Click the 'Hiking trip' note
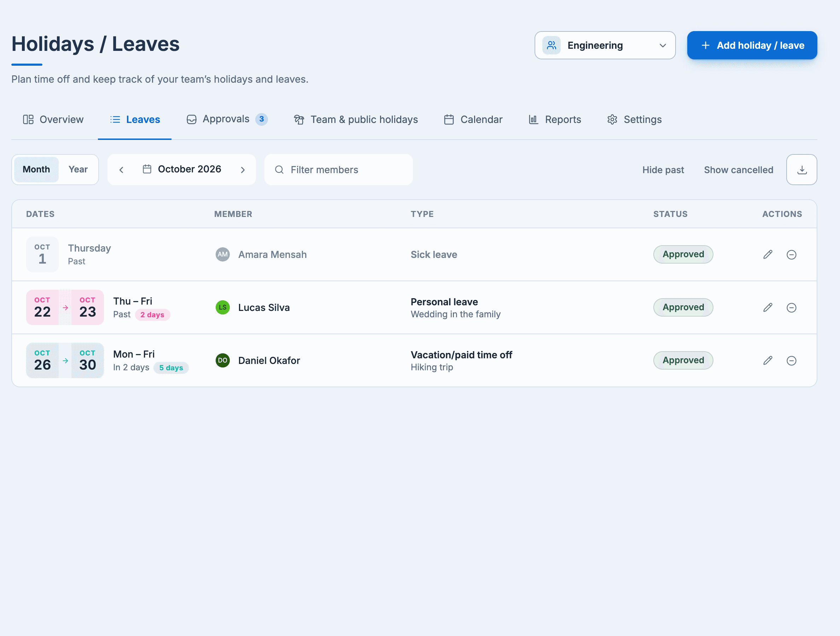The height and width of the screenshot is (636, 840). (432, 367)
